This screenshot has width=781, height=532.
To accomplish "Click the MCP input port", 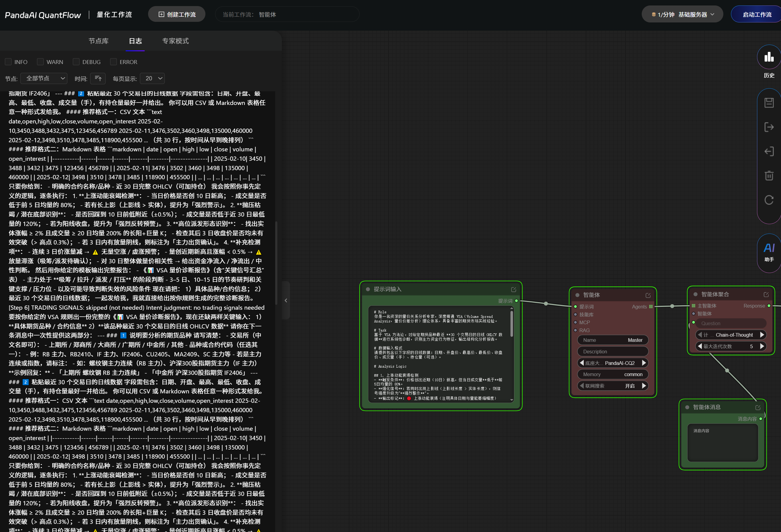I will pyautogui.click(x=575, y=322).
